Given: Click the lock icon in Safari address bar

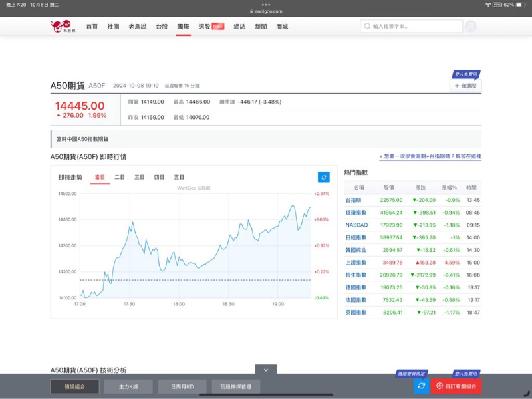Looking at the screenshot, I should point(251,11).
